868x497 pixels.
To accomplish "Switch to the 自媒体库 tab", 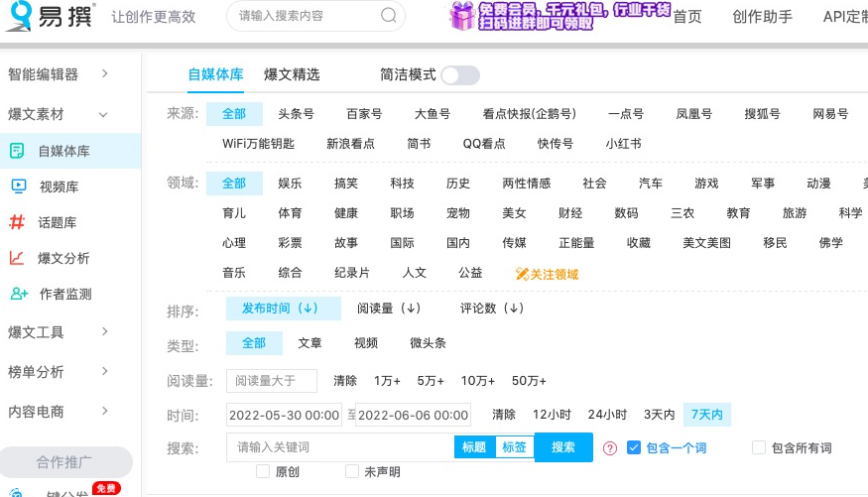I will pos(216,74).
